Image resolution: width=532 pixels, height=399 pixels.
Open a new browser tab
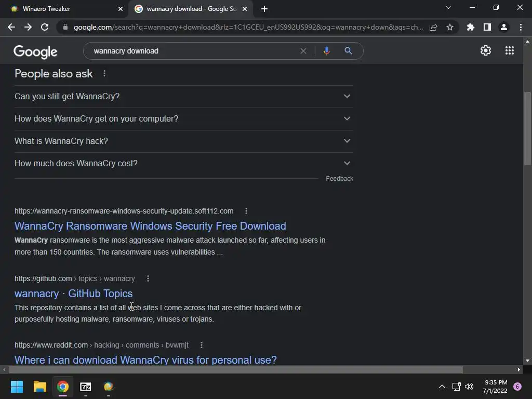[x=264, y=9]
